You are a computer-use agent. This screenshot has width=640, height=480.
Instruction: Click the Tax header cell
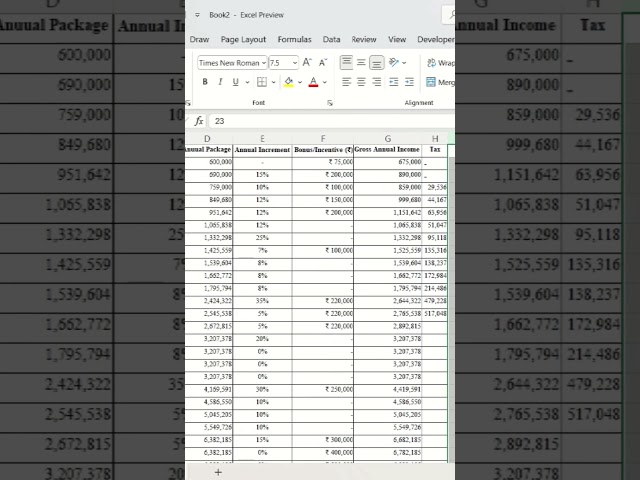pos(435,150)
